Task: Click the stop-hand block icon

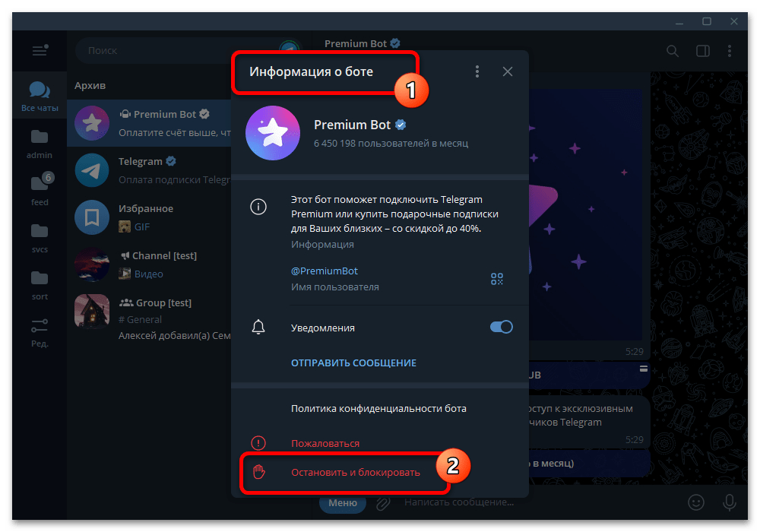Action: [x=259, y=472]
